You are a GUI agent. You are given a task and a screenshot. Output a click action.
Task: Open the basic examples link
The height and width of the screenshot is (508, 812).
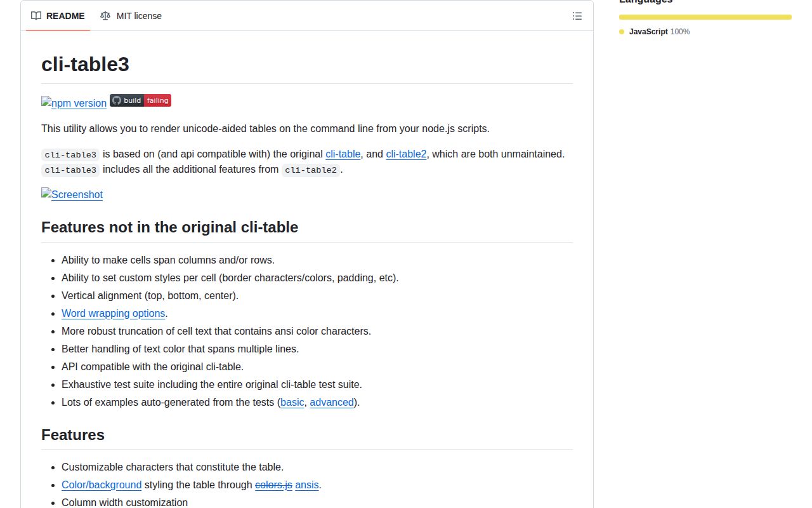click(x=292, y=402)
